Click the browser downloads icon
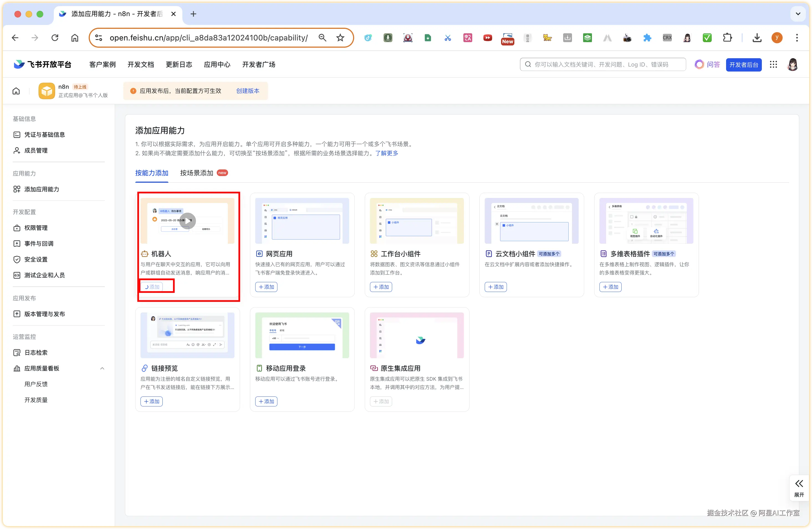The height and width of the screenshot is (529, 812). (x=757, y=38)
